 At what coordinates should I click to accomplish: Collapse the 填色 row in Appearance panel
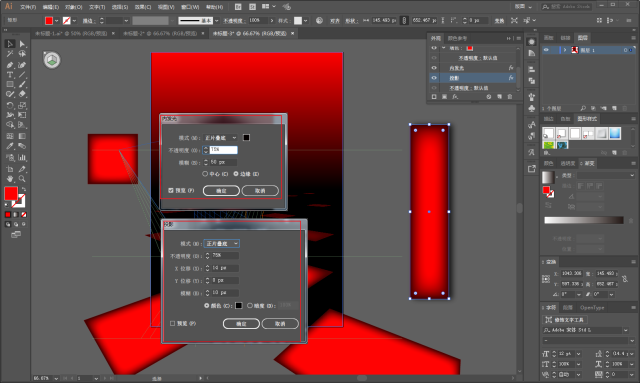click(443, 48)
